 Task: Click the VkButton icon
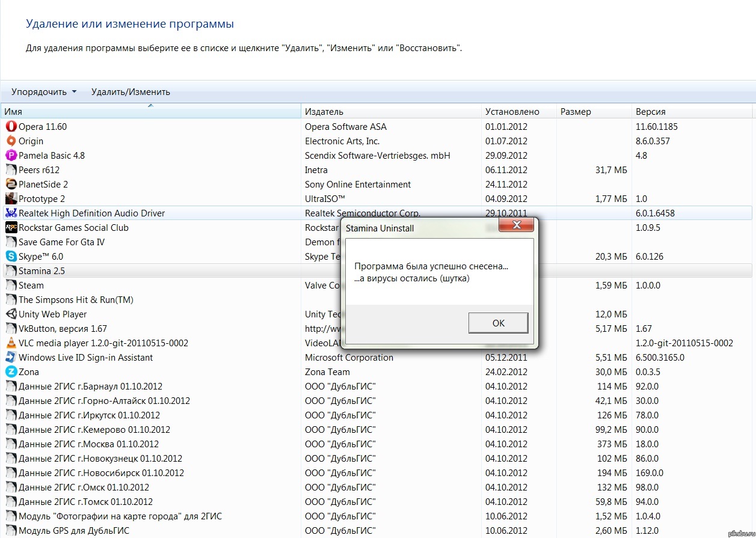click(x=11, y=328)
